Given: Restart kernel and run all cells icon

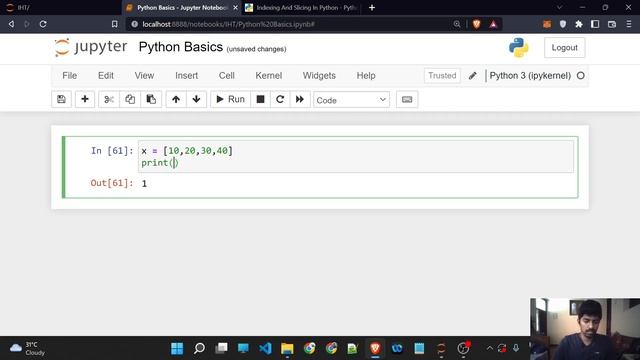Looking at the screenshot, I should click(x=300, y=99).
